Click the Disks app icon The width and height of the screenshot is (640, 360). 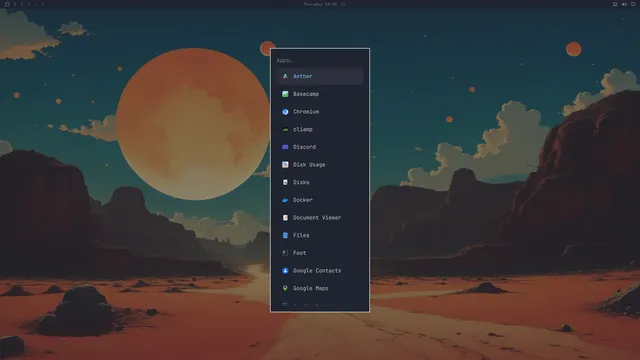coord(285,182)
